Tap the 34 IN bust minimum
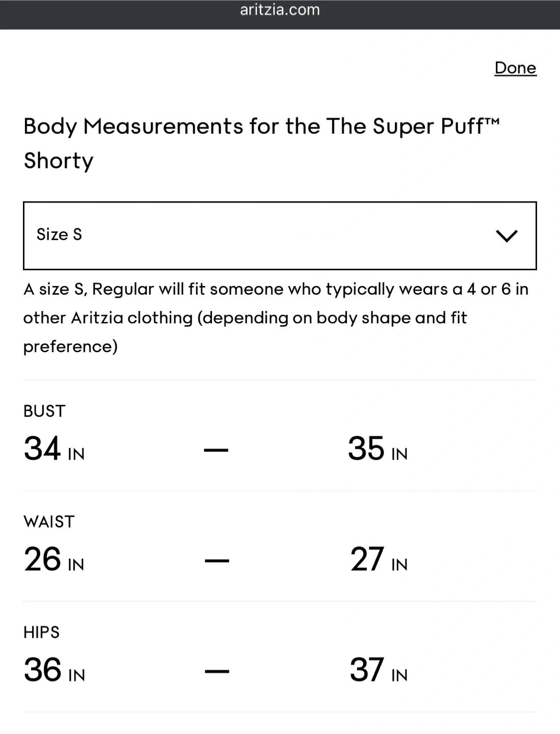This screenshot has height=734, width=560. (x=54, y=450)
